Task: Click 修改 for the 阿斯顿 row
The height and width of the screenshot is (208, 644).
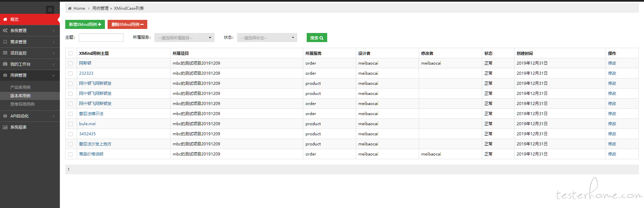Action: [x=612, y=63]
